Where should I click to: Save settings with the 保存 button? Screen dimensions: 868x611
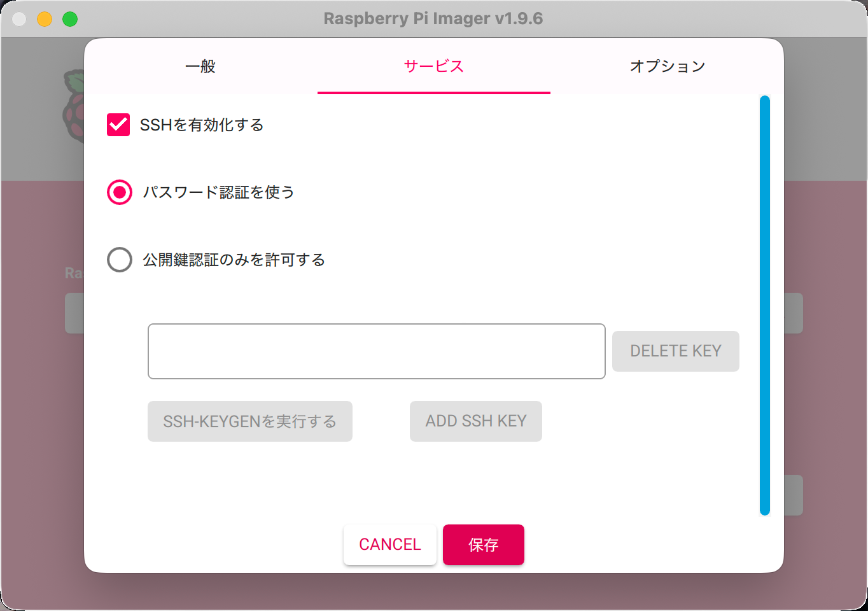(x=483, y=545)
